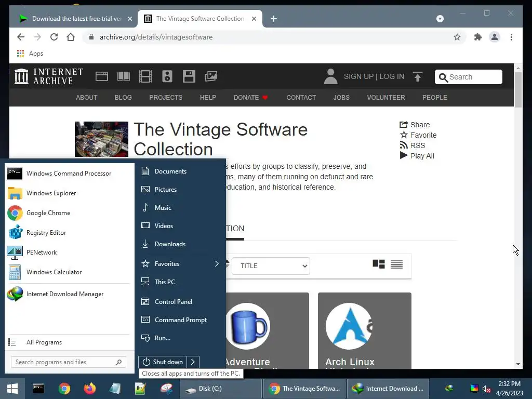Click Search programs and files field
Image resolution: width=532 pixels, height=399 pixels.
tap(69, 362)
